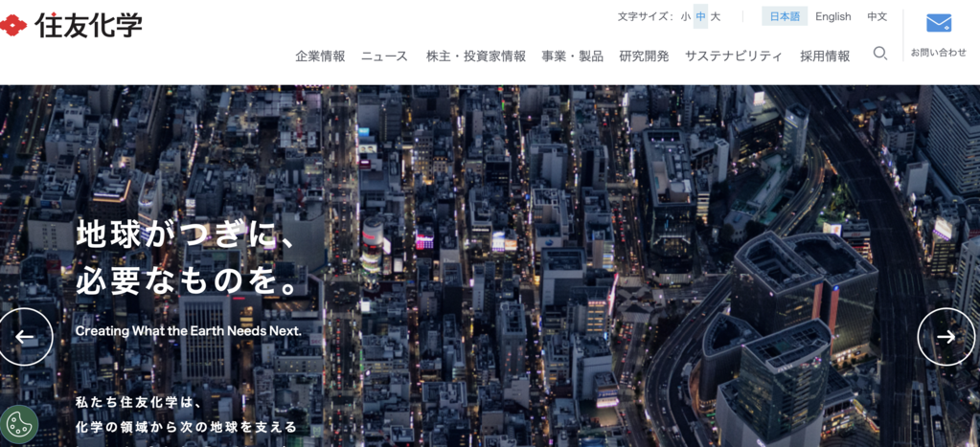Switch language to English

pyautogui.click(x=832, y=16)
